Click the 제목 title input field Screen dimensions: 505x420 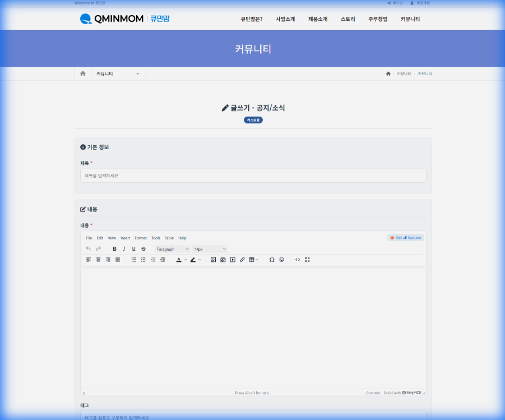[253, 176]
